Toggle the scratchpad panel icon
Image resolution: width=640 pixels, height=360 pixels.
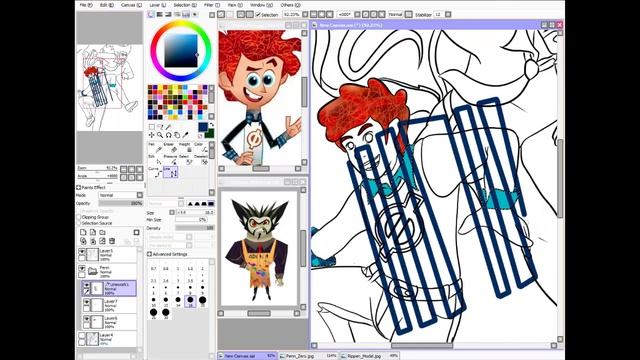(x=195, y=14)
